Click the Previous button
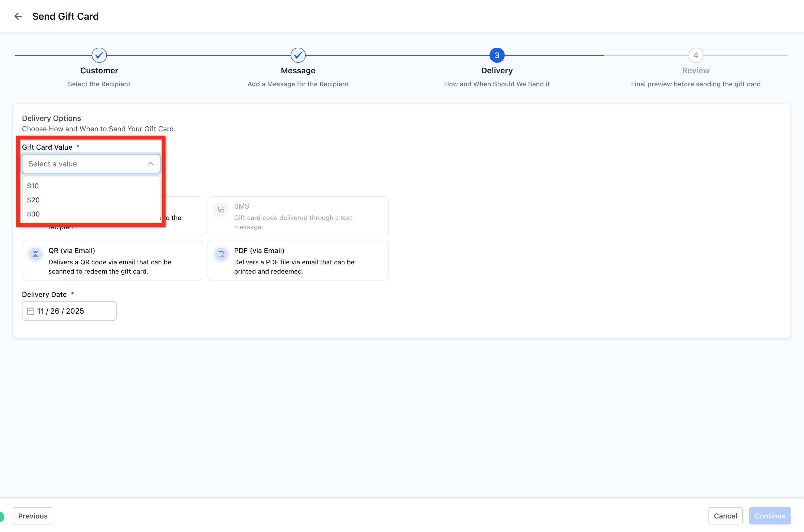This screenshot has width=804, height=532. [x=33, y=516]
